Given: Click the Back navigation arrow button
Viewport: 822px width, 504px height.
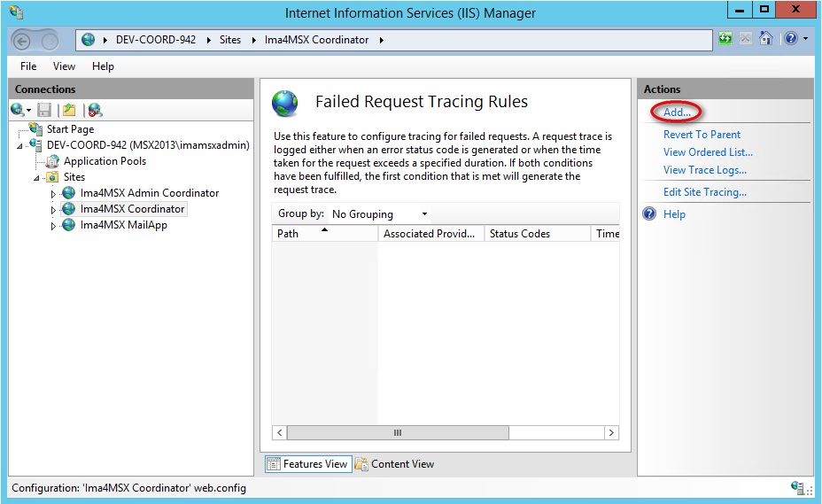Looking at the screenshot, I should pyautogui.click(x=22, y=41).
